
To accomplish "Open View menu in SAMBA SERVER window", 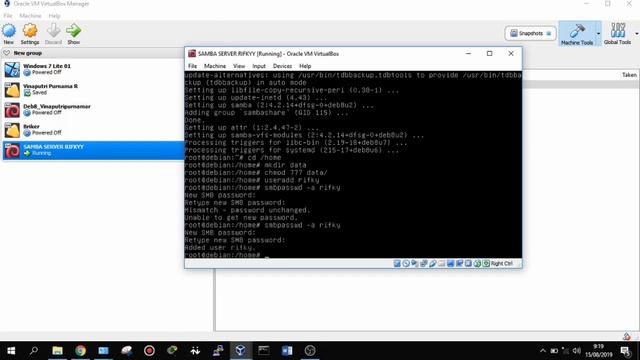I will pos(239,66).
